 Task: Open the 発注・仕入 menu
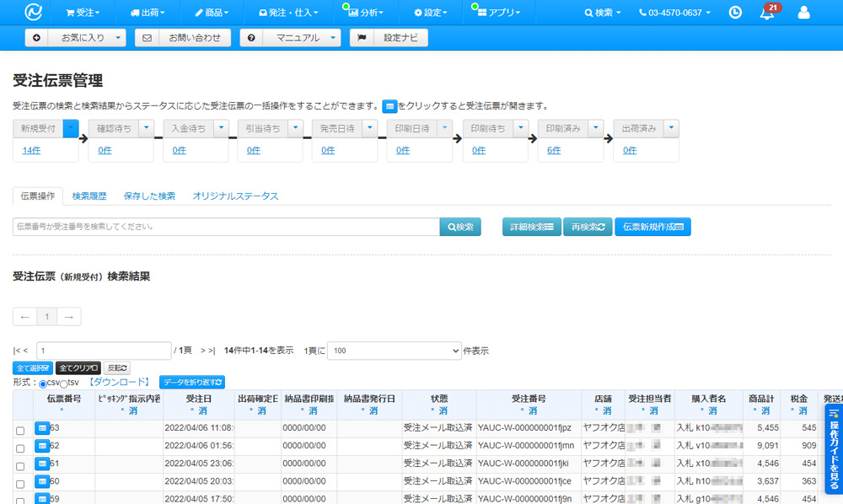click(288, 13)
